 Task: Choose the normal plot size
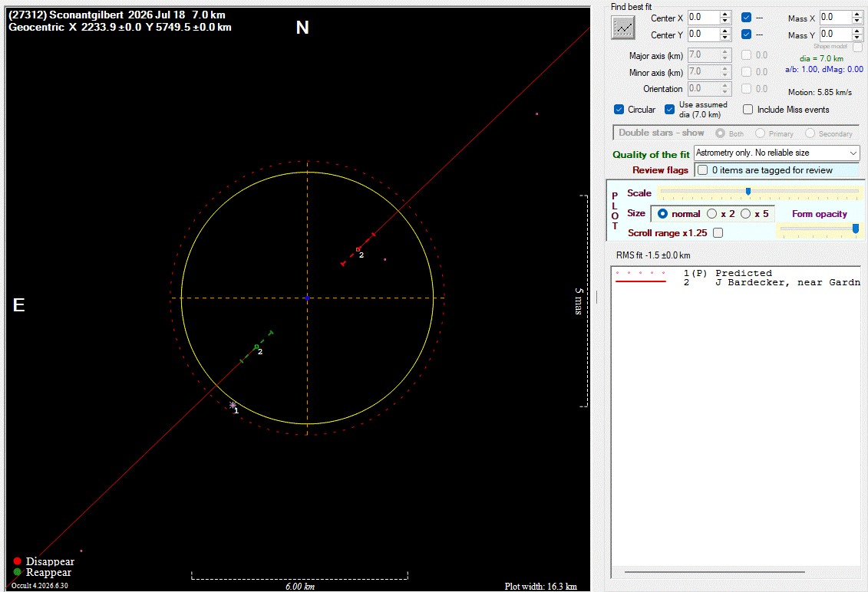coord(662,213)
